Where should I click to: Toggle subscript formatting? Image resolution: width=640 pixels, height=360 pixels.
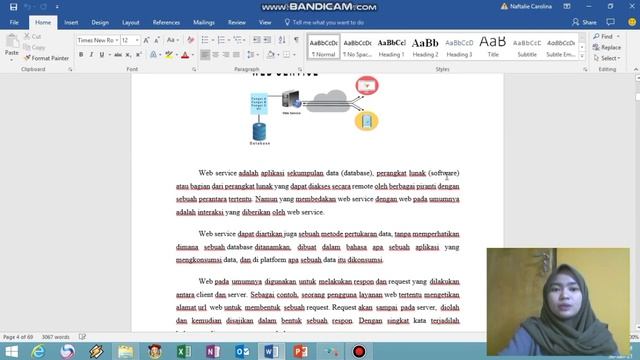pyautogui.click(x=128, y=54)
